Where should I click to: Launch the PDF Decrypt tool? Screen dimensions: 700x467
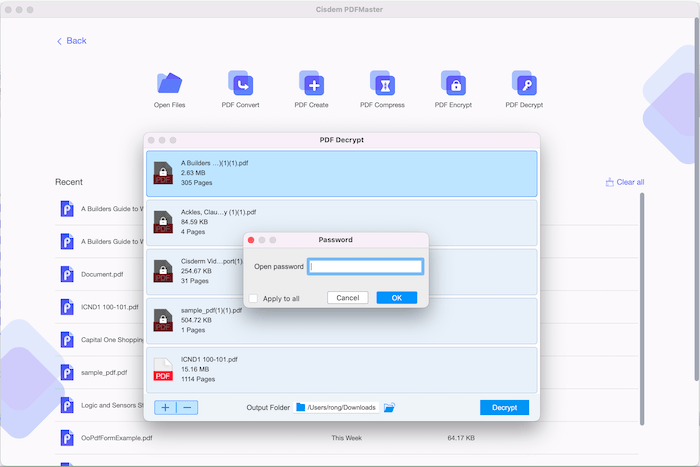(x=524, y=89)
